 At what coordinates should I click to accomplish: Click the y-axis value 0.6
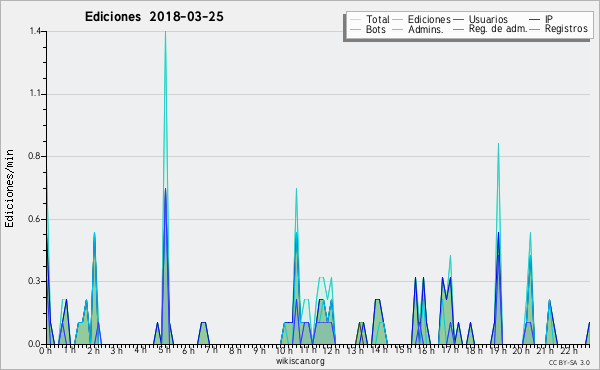pos(35,219)
